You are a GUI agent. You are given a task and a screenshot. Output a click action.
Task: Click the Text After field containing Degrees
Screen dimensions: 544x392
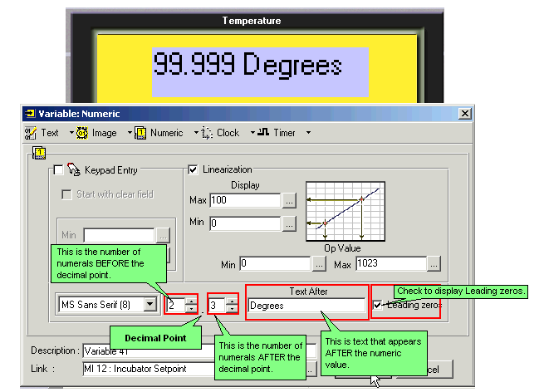(x=307, y=305)
